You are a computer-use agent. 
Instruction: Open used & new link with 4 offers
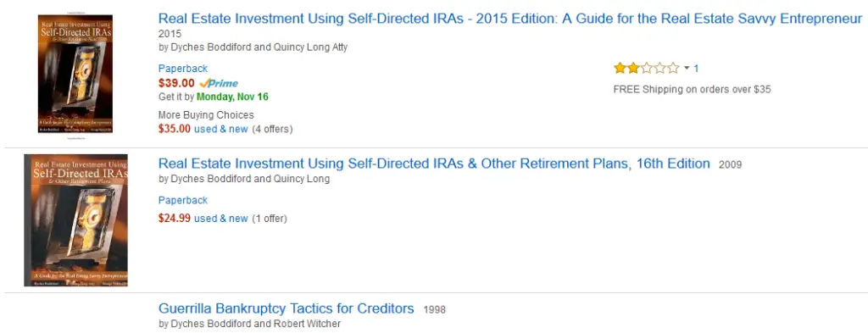(221, 129)
